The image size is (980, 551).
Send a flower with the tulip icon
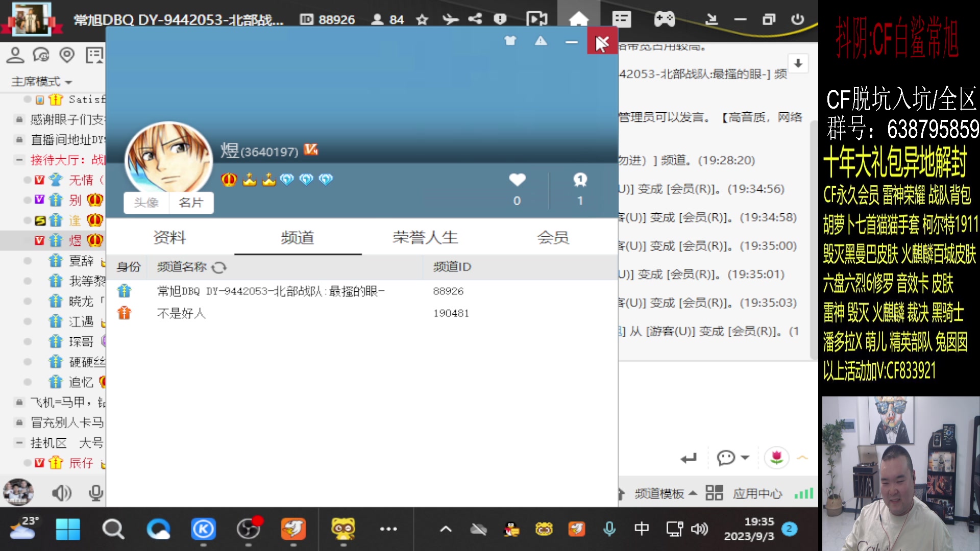pyautogui.click(x=776, y=457)
